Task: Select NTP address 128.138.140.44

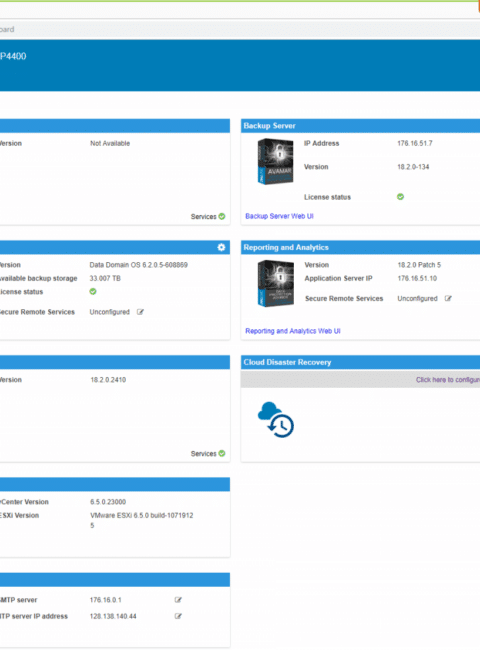Action: [x=113, y=616]
